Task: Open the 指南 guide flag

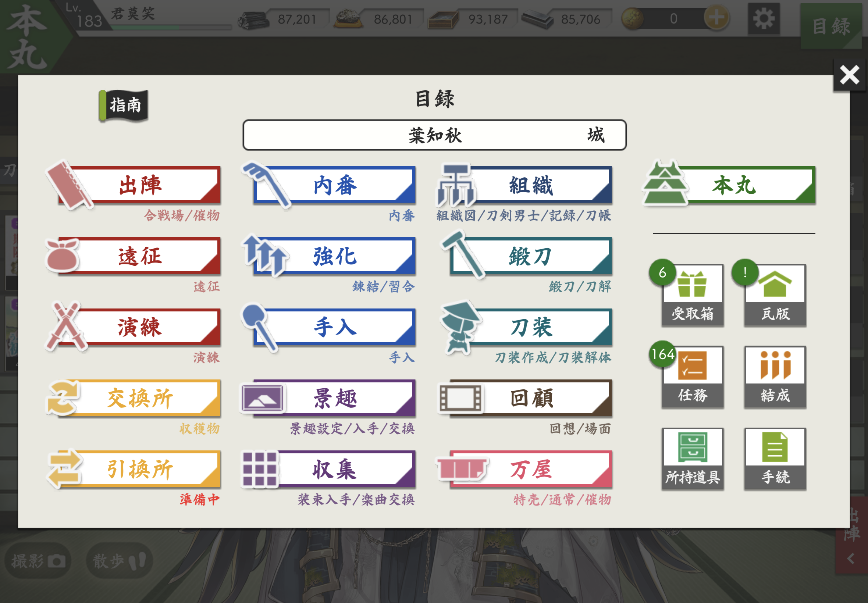Action: [123, 106]
